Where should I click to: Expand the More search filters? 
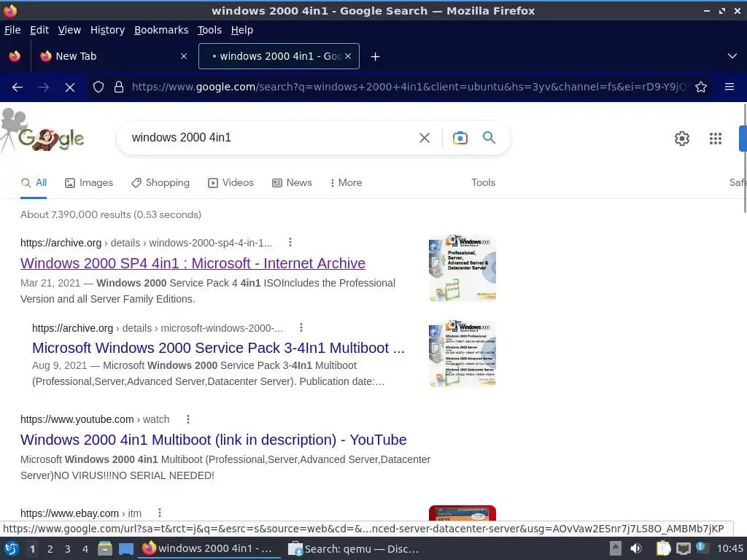click(347, 183)
